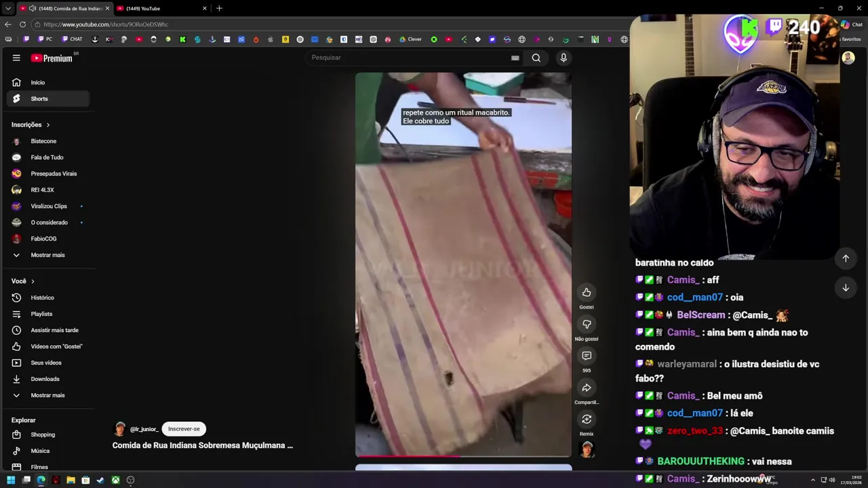Viewport: 868px width, 488px height.
Task: Show hidden system tray icons
Action: 813,480
